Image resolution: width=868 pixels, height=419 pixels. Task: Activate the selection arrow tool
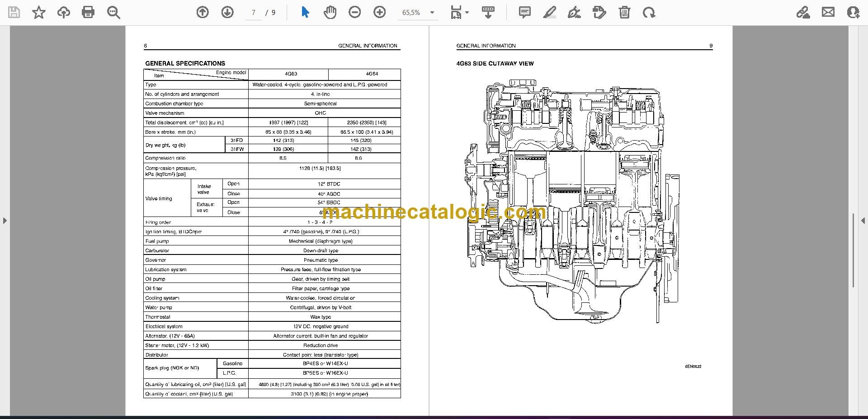point(305,13)
